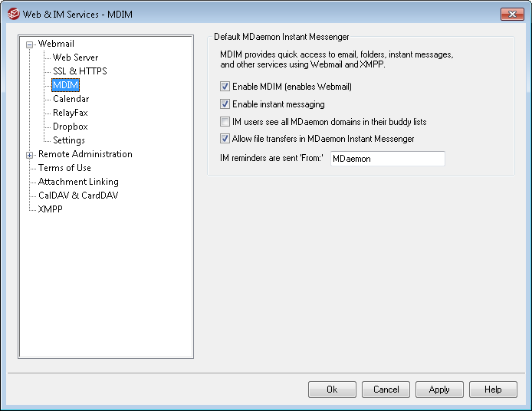532x411 pixels.
Task: Click the MDaemon app icon in title bar
Action: 14,14
